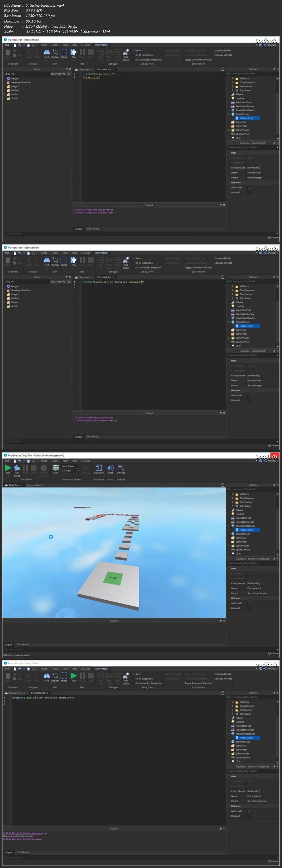This screenshot has width=282, height=868.
Task: Toggle Archivable checkbox in 00:06:01 frame
Action: coord(249,603)
